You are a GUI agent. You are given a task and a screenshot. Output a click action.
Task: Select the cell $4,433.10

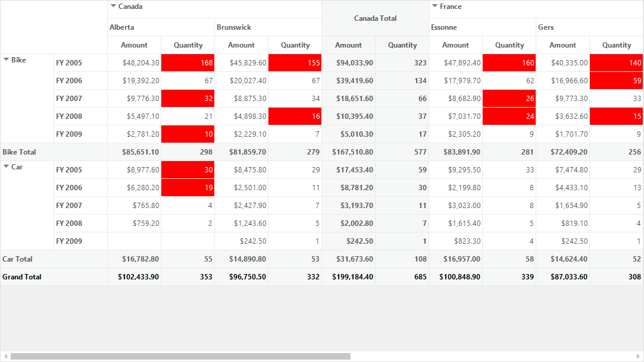click(x=562, y=187)
